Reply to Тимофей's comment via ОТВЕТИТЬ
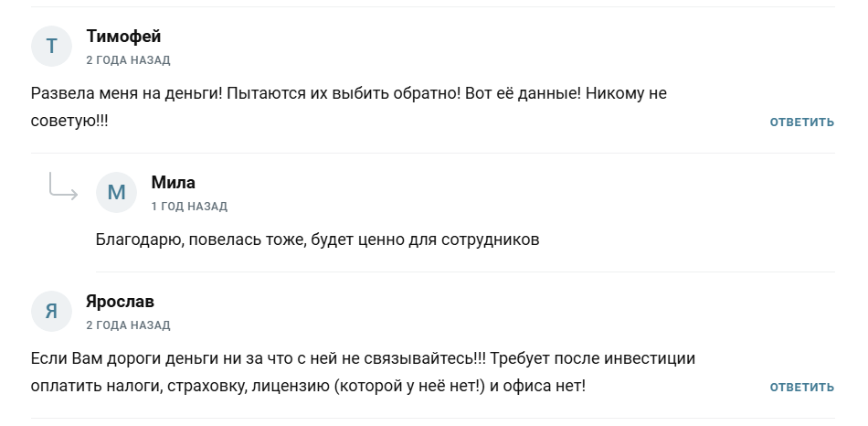Image resolution: width=868 pixels, height=426 pixels. pyautogui.click(x=801, y=122)
